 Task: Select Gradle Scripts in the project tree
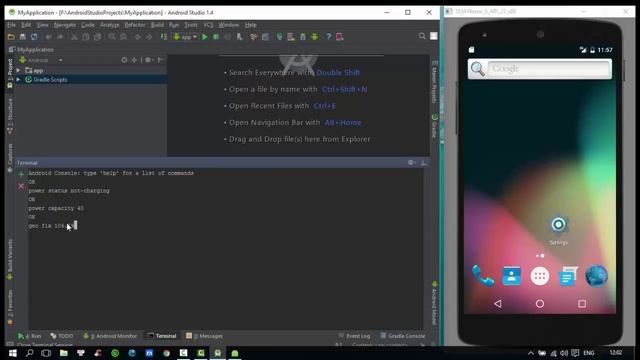pyautogui.click(x=50, y=80)
